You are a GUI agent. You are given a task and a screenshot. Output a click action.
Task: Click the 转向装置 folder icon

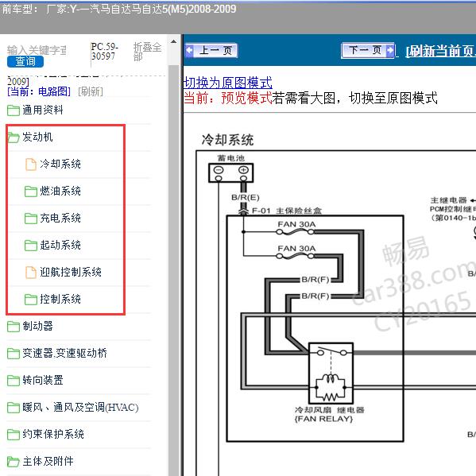[x=14, y=381]
